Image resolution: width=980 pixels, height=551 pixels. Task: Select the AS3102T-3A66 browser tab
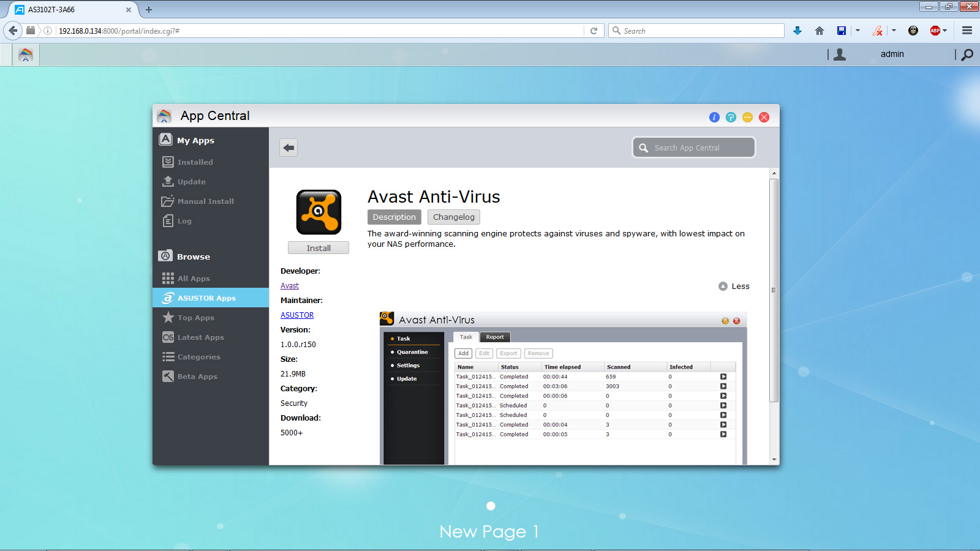(72, 10)
